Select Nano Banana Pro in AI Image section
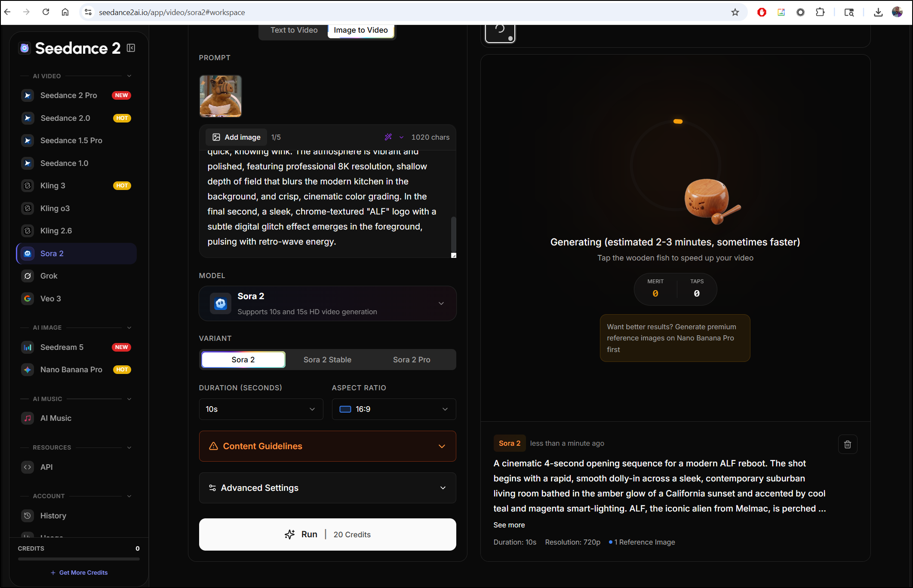The image size is (913, 588). click(71, 369)
